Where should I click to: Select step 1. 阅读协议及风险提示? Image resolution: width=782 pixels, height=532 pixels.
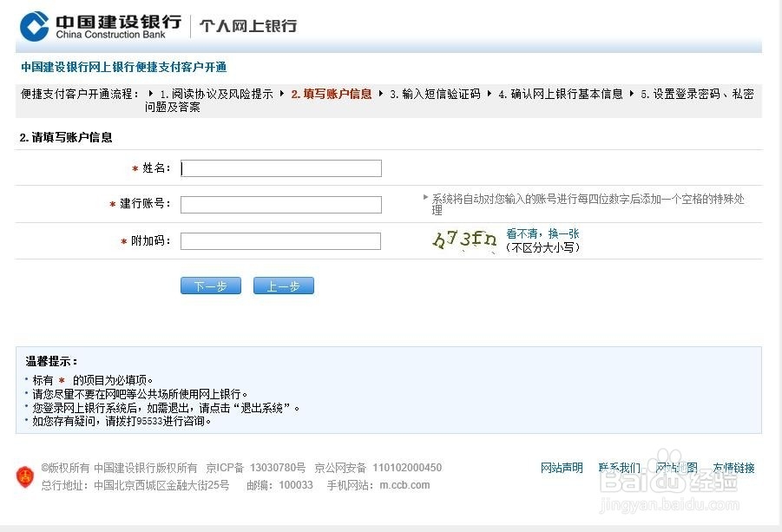(x=216, y=94)
